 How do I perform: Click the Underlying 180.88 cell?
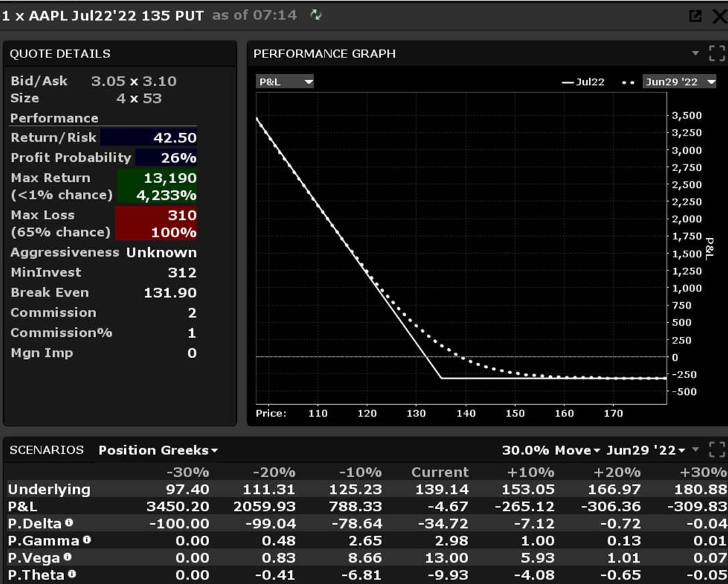click(701, 489)
